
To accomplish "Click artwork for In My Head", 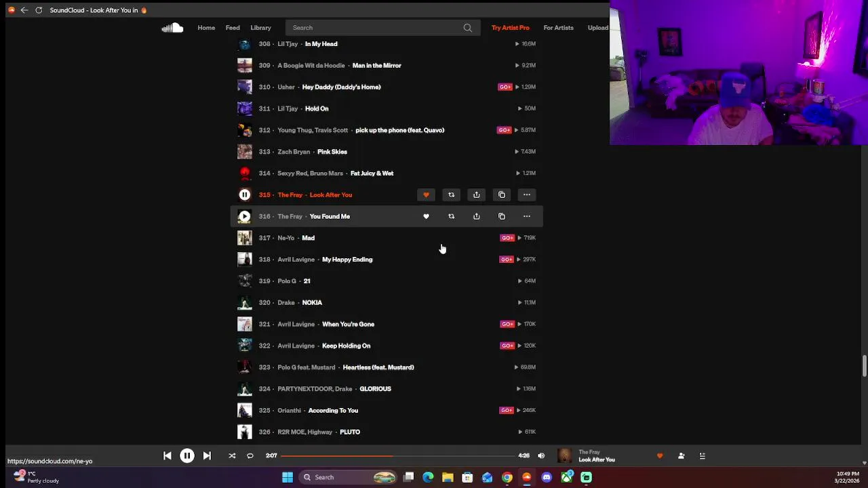I will (x=245, y=44).
